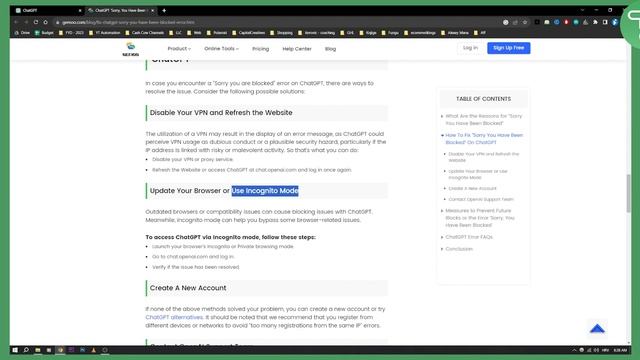The width and height of the screenshot is (640, 360).
Task: Open the browser side panel icon
Action: [x=605, y=22]
